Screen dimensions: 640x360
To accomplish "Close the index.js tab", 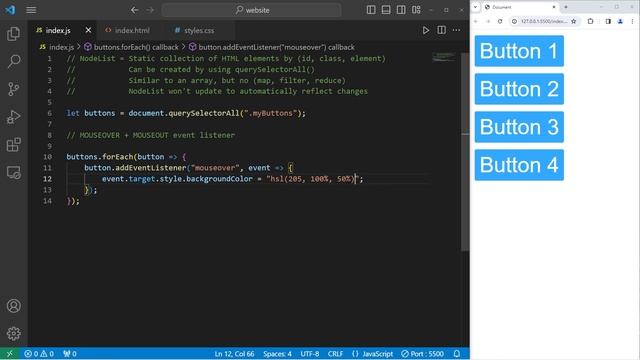I will (x=88, y=30).
